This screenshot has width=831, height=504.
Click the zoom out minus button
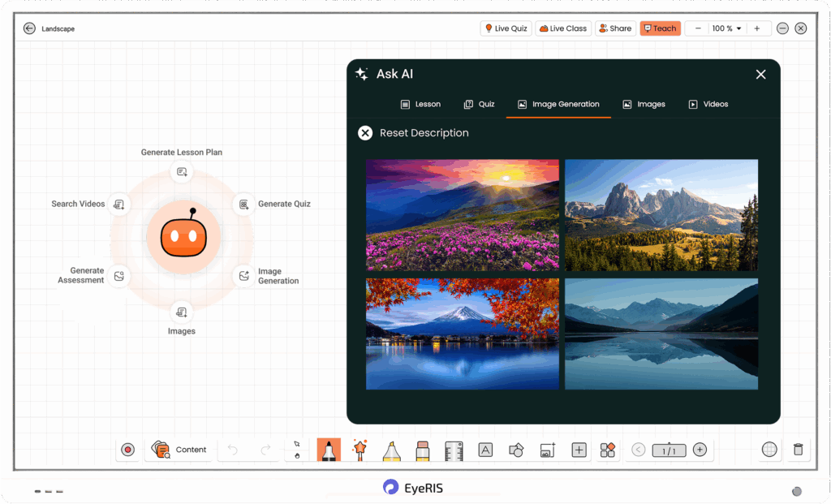coord(698,28)
